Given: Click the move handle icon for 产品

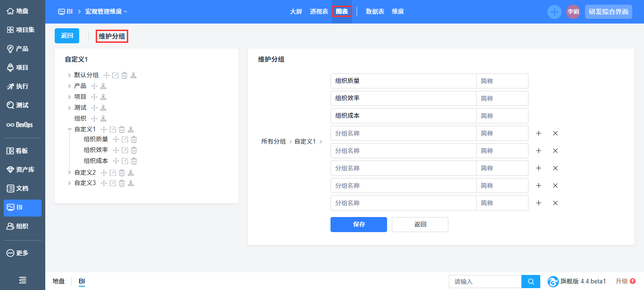Looking at the screenshot, I should point(94,86).
